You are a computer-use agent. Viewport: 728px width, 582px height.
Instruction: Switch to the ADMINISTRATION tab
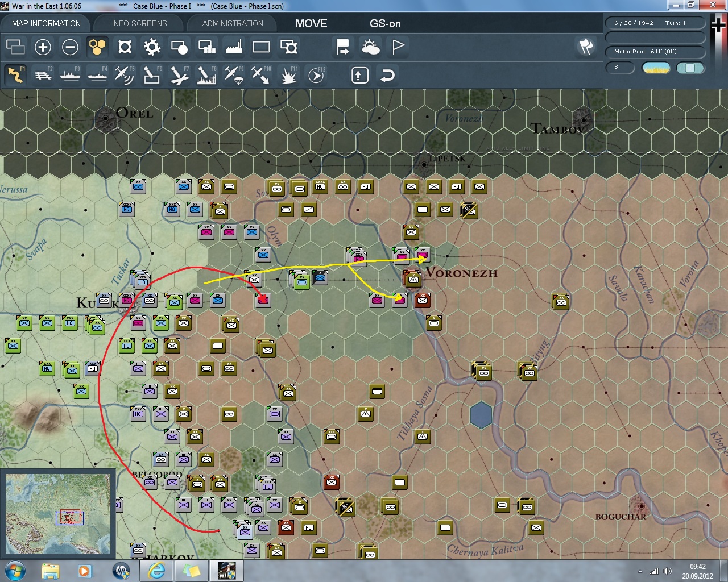tap(233, 23)
